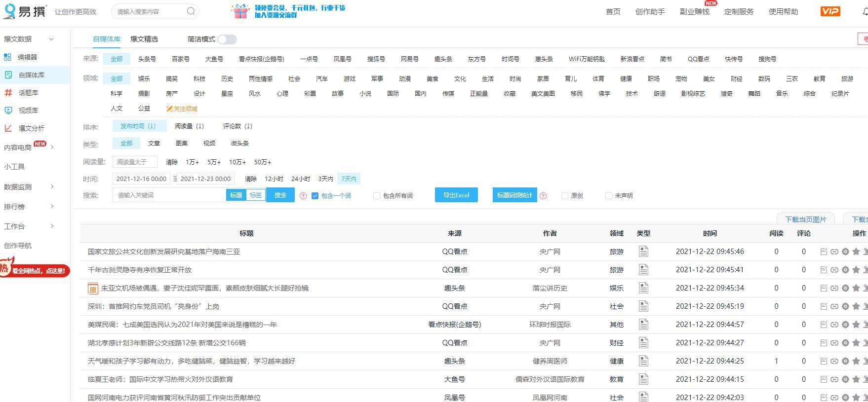Check the 原创 checkbox
This screenshot has height=402, width=868.
(565, 196)
